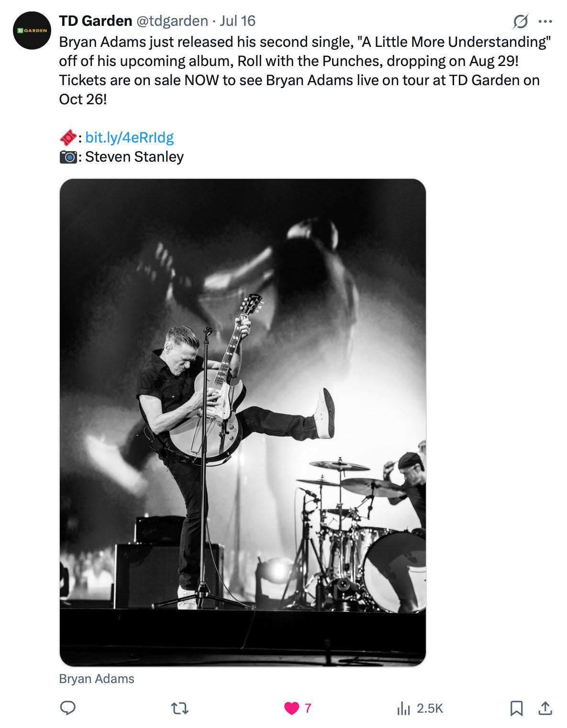
Task: Bookmark this TD Garden post
Action: (516, 708)
